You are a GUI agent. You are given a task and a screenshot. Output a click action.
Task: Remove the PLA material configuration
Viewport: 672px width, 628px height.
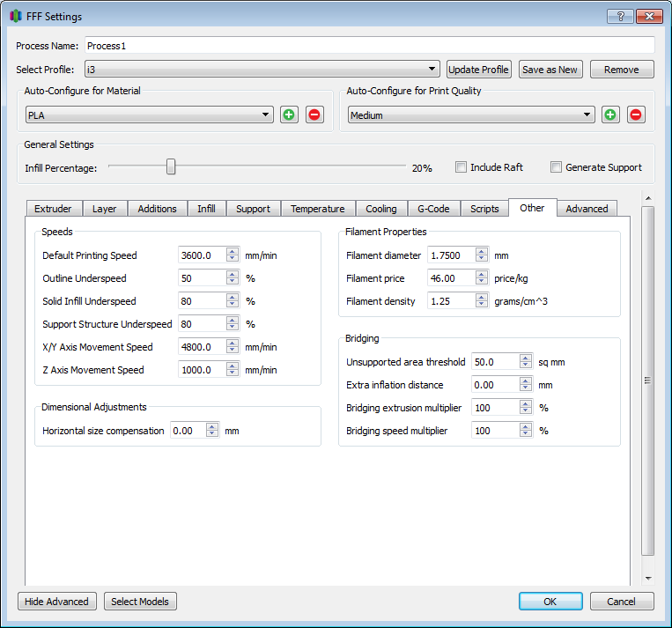point(314,115)
